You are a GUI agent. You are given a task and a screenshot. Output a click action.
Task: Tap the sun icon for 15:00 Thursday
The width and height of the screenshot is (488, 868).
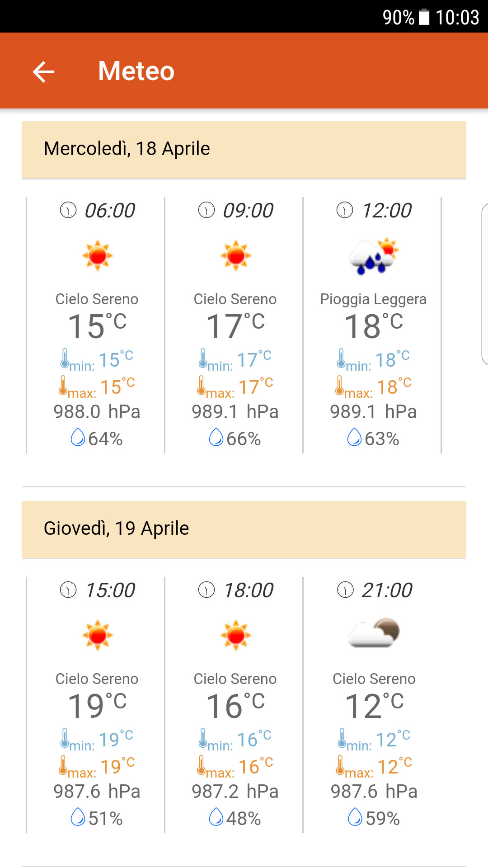tap(97, 635)
